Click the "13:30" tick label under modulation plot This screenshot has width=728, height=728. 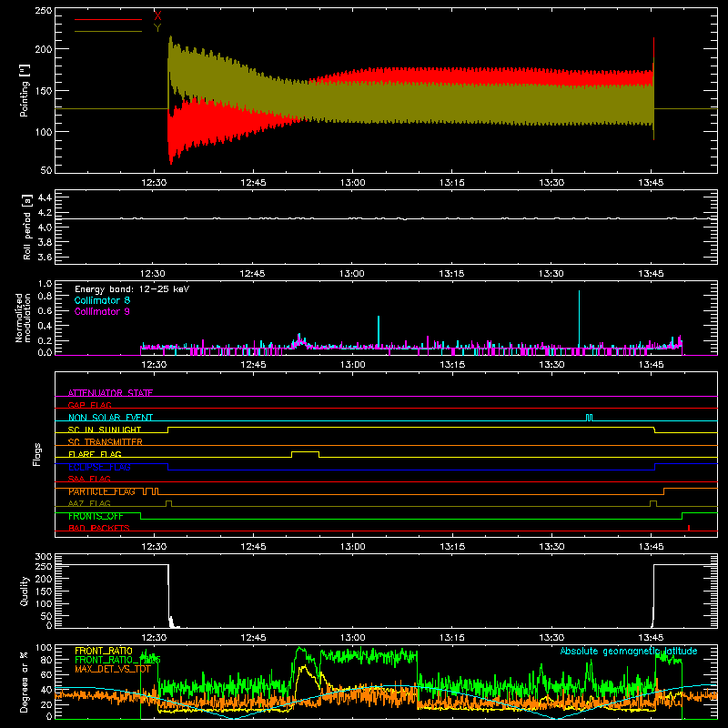[x=551, y=365]
